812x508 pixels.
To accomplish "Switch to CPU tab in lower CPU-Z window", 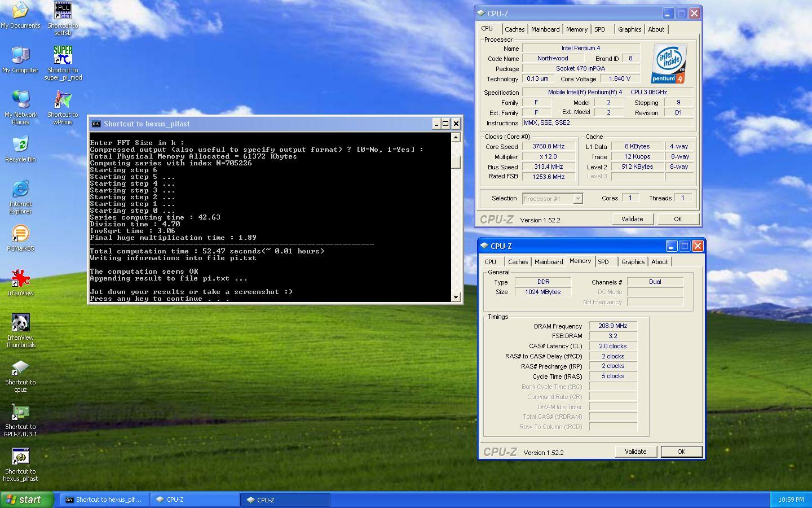I will pyautogui.click(x=491, y=262).
